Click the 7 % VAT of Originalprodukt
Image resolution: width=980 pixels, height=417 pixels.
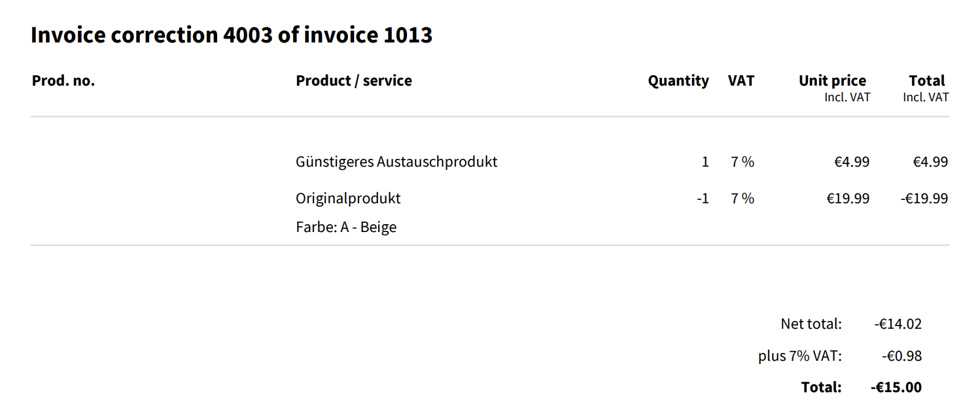pyautogui.click(x=743, y=198)
